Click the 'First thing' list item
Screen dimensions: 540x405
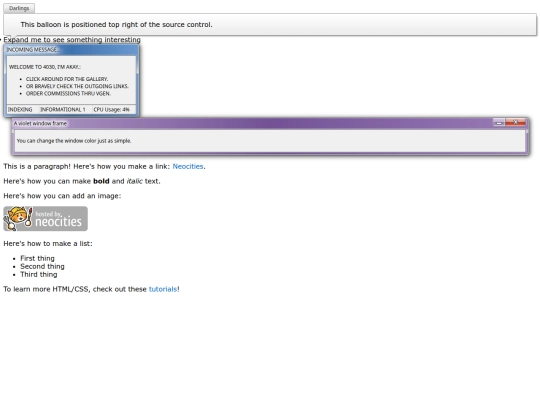(37, 258)
